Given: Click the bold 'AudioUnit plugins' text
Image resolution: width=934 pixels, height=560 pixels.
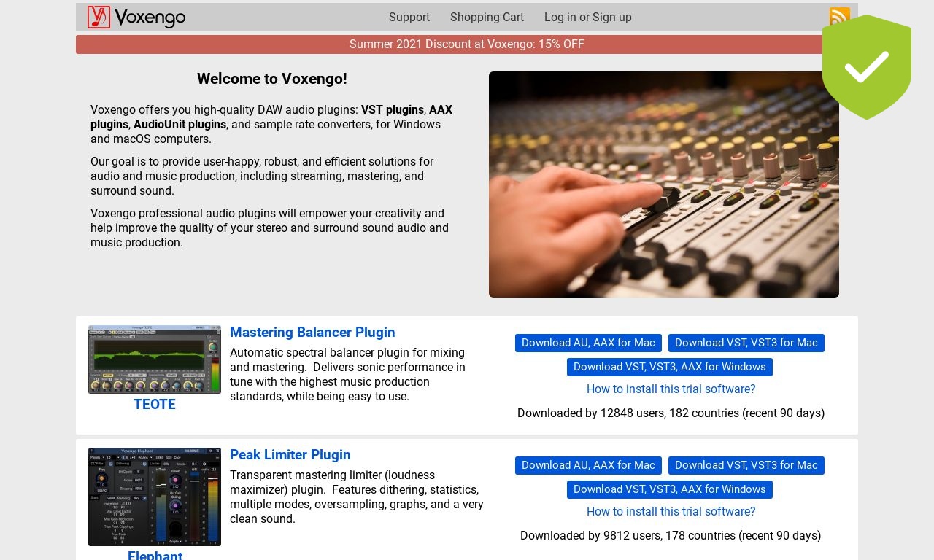Looking at the screenshot, I should tap(180, 125).
